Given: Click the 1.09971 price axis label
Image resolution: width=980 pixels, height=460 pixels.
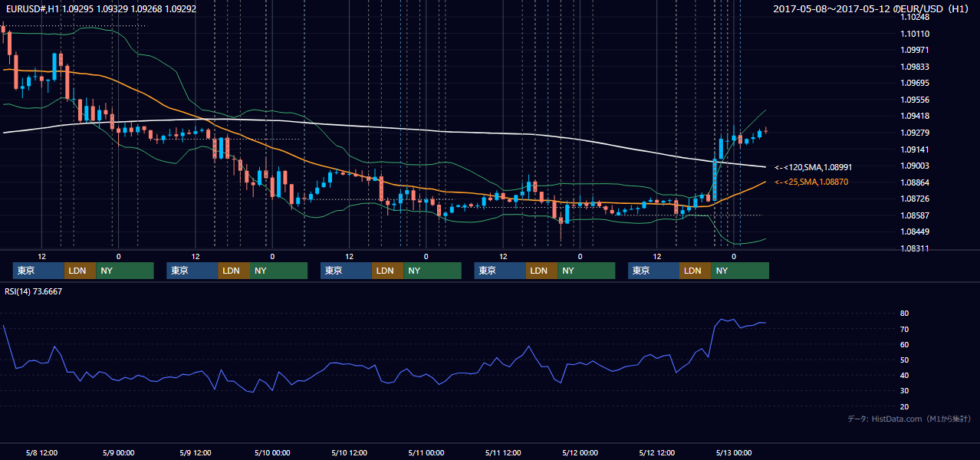Looking at the screenshot, I should (x=915, y=50).
